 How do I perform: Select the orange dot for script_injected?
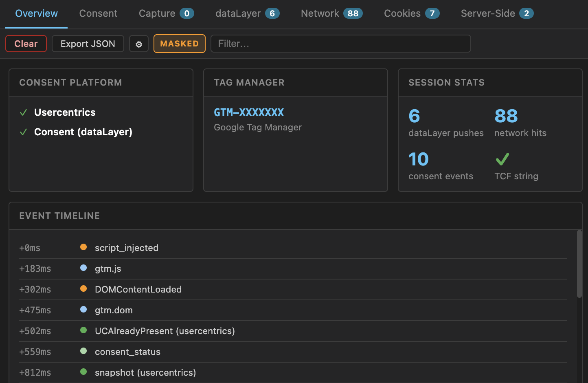83,247
